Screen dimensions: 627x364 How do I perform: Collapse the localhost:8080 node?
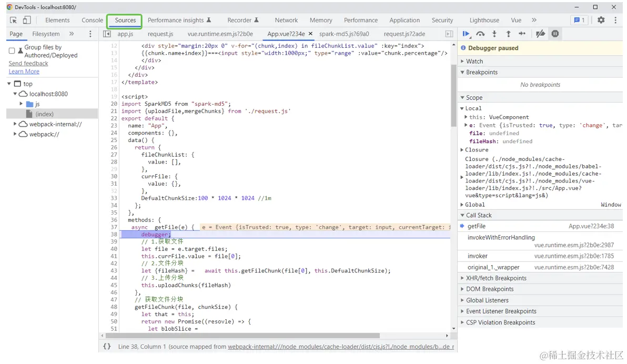click(x=15, y=94)
